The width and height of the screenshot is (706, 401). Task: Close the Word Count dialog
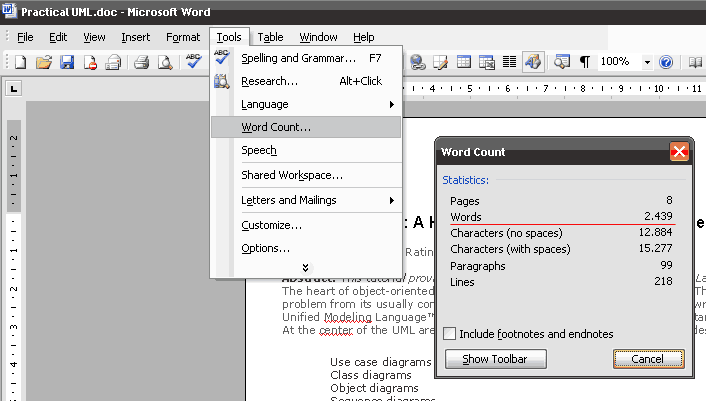point(679,152)
